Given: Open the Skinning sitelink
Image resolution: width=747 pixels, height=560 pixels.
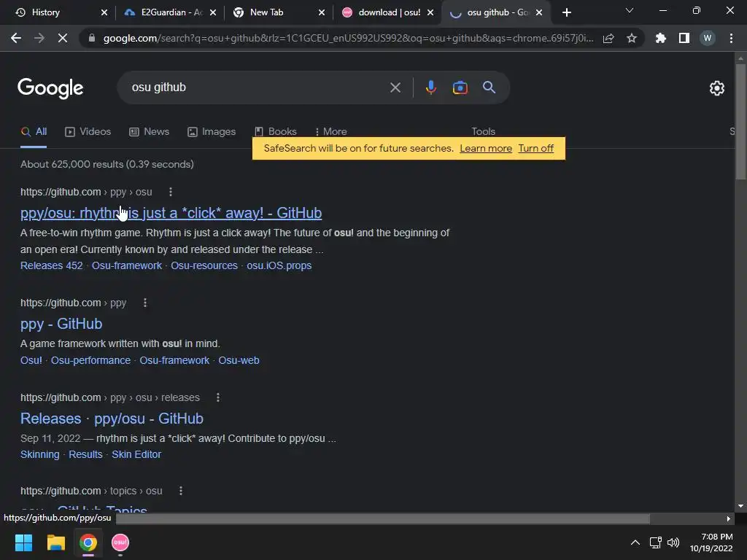Looking at the screenshot, I should tap(40, 455).
